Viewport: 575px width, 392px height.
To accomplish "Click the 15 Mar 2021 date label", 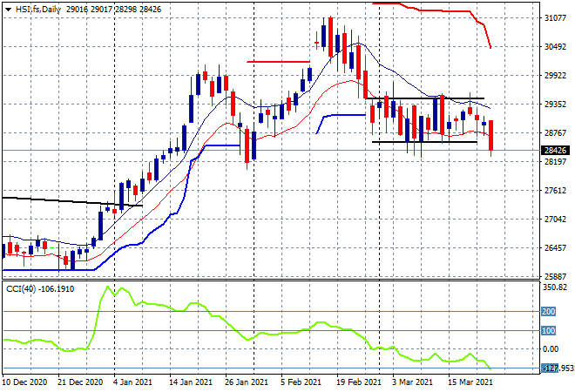I will coord(470,382).
